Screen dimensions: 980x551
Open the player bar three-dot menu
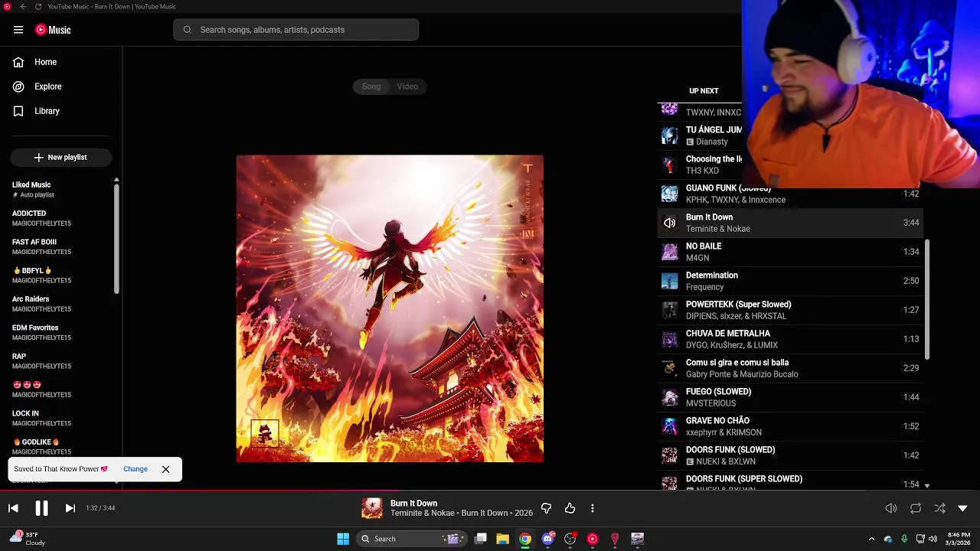pos(592,508)
